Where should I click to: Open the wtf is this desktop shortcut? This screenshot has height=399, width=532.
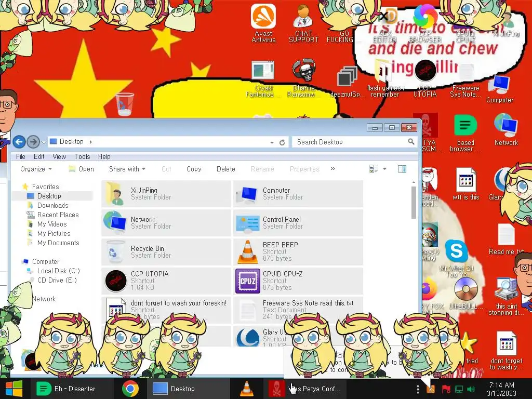point(466,184)
